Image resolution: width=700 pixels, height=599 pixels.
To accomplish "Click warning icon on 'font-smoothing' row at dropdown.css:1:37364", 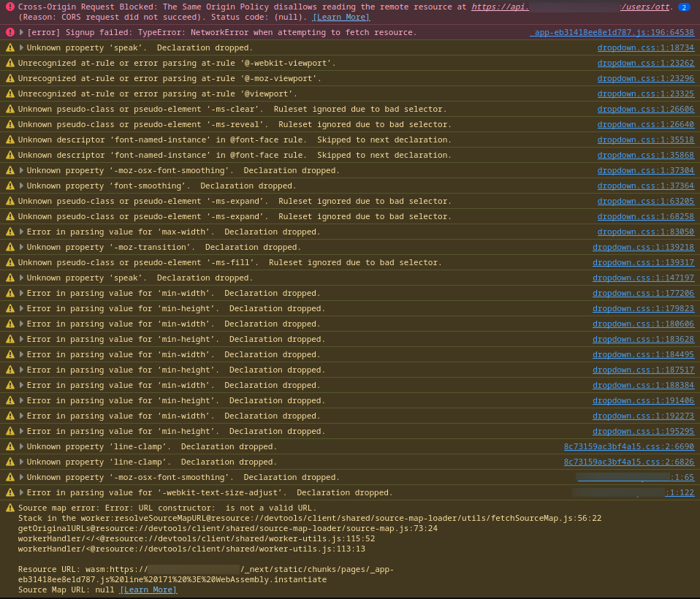I will (9, 186).
